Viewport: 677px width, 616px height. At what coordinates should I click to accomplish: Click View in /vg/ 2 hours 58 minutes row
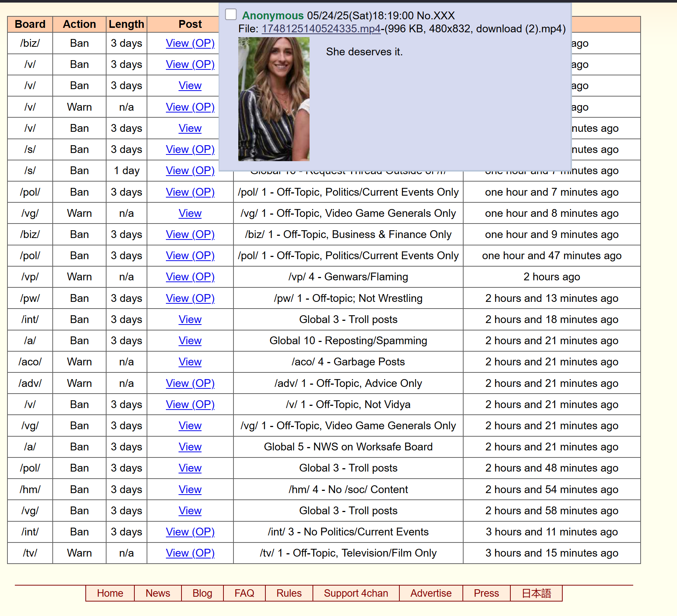190,511
